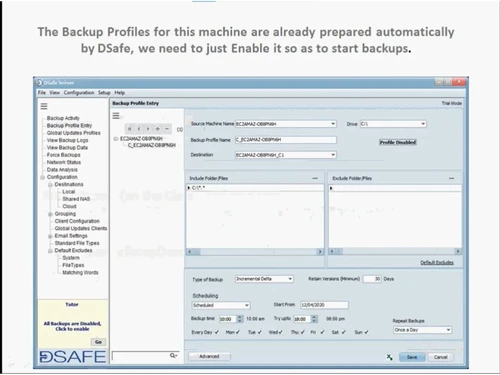The image size is (500, 375).
Task: Toggle the Tue checkmark
Action: [259, 332]
